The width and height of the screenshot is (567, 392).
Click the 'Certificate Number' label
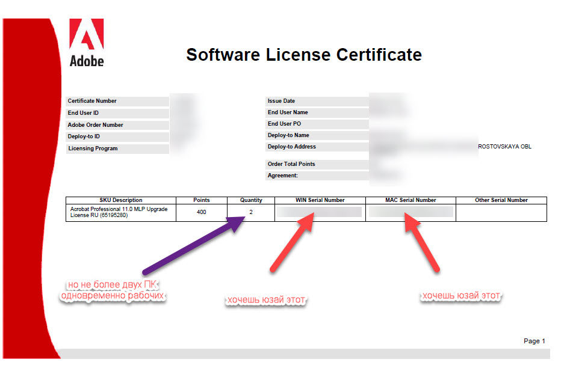click(92, 101)
